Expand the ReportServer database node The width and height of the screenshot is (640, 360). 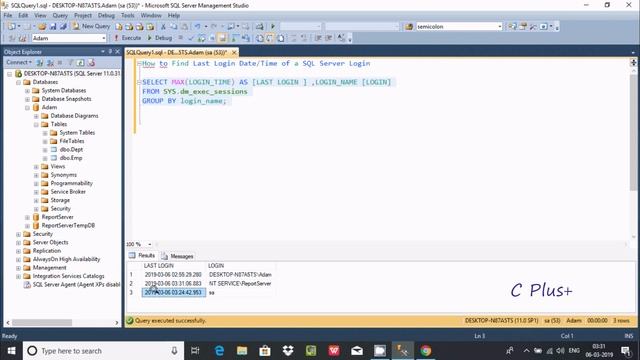[27, 217]
